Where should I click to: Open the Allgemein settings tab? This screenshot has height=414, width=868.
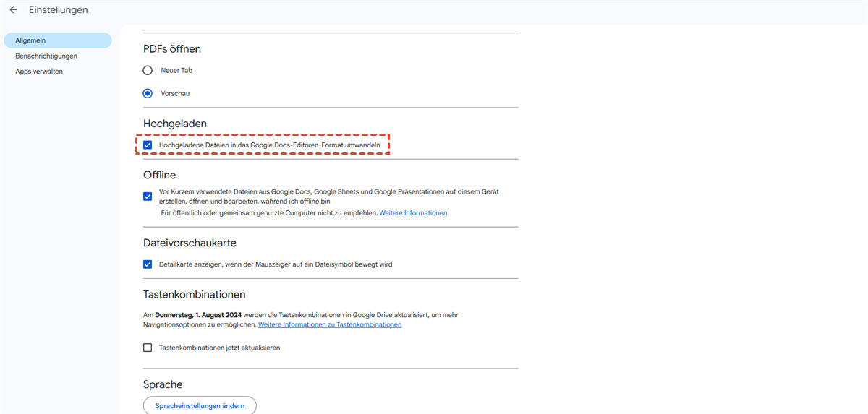pos(30,40)
